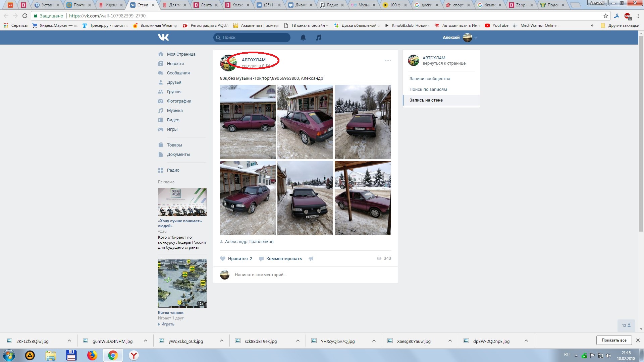Open Сообщения in the left menu

point(178,73)
